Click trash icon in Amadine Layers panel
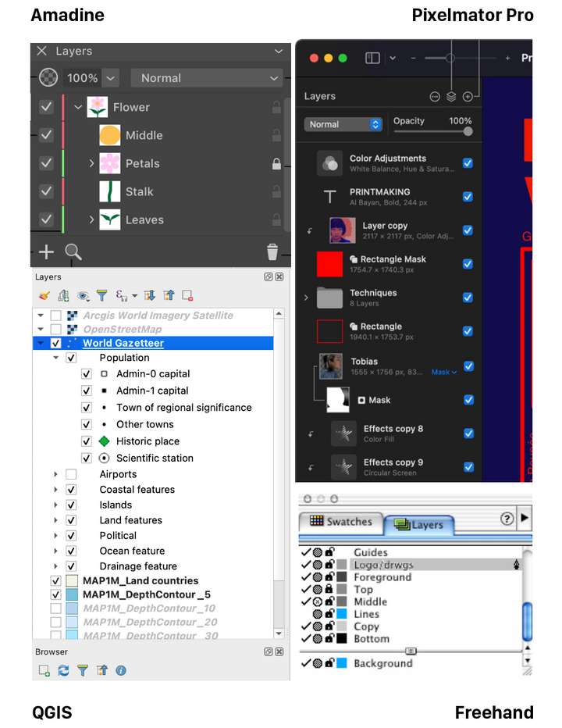Viewport: 562px width, 728px height. [x=272, y=252]
